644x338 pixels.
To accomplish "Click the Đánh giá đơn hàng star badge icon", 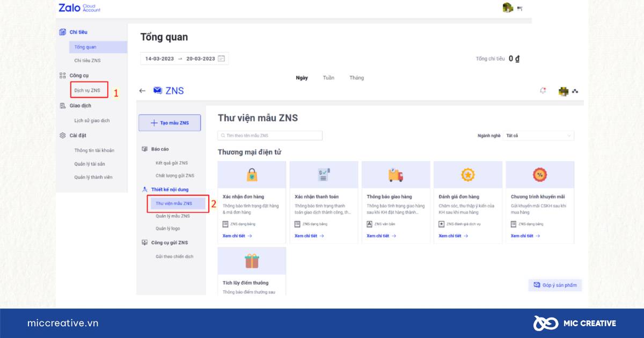I will pyautogui.click(x=468, y=175).
